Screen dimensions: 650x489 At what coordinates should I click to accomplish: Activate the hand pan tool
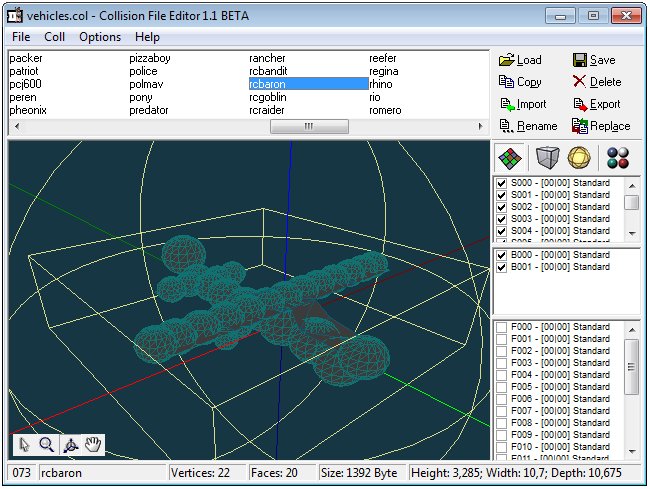(93, 445)
